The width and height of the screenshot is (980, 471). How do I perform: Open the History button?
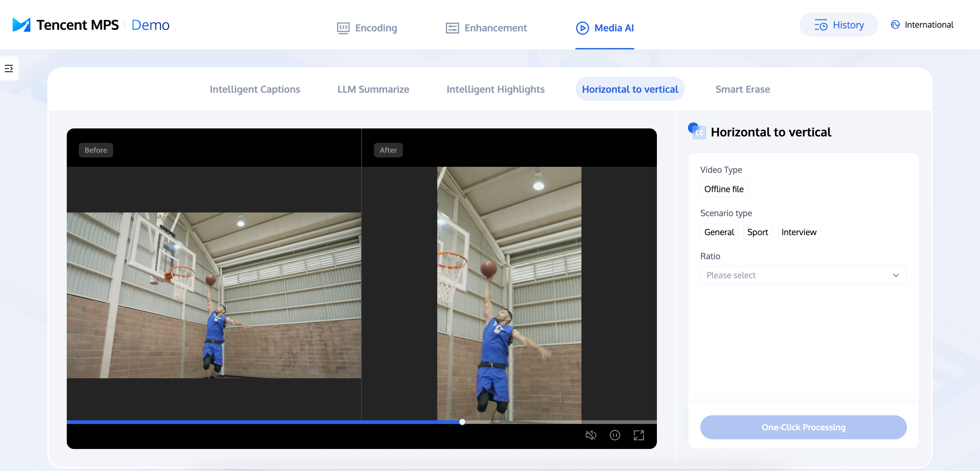[x=839, y=25]
